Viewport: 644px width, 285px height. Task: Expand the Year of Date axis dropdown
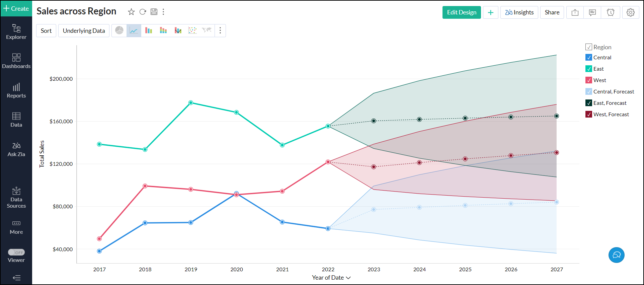(348, 278)
